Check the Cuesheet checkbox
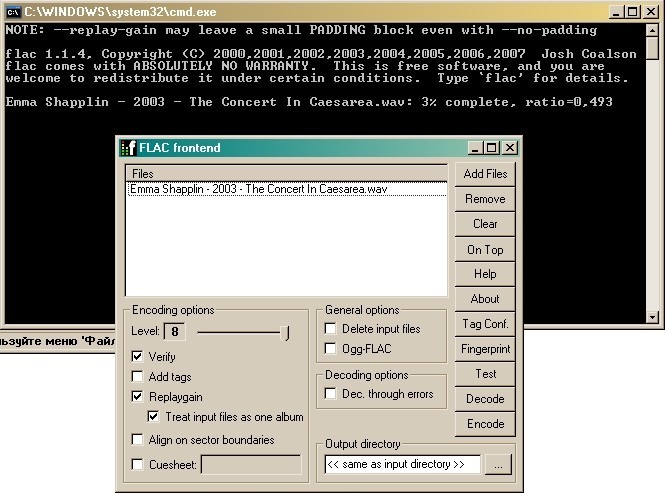The image size is (665, 493). 137,464
